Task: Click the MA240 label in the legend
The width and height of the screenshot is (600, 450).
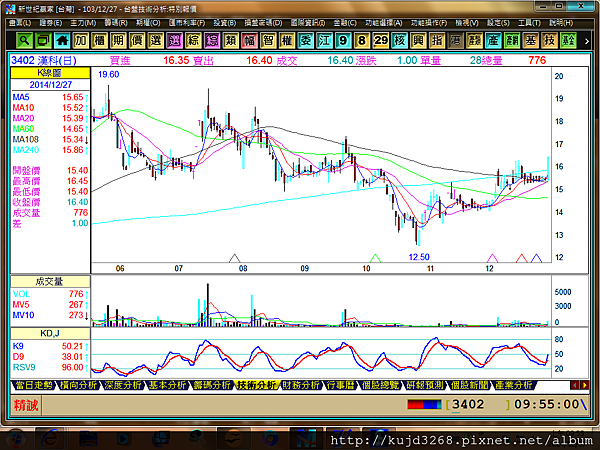Action: [26, 150]
